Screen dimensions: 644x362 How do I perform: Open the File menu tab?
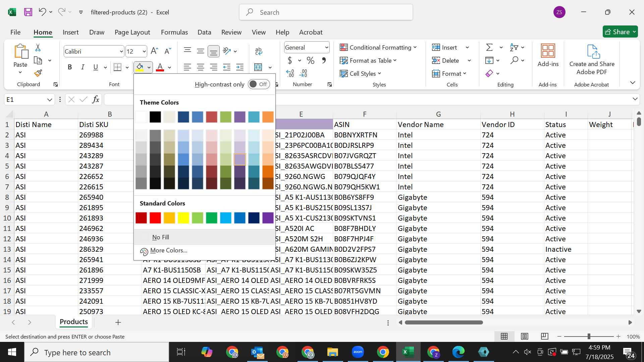tap(15, 32)
